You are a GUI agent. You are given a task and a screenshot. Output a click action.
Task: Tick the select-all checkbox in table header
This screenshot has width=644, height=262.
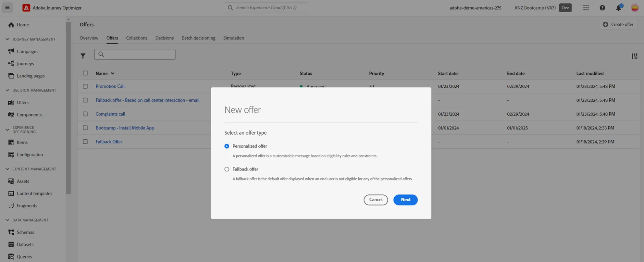[x=85, y=73]
